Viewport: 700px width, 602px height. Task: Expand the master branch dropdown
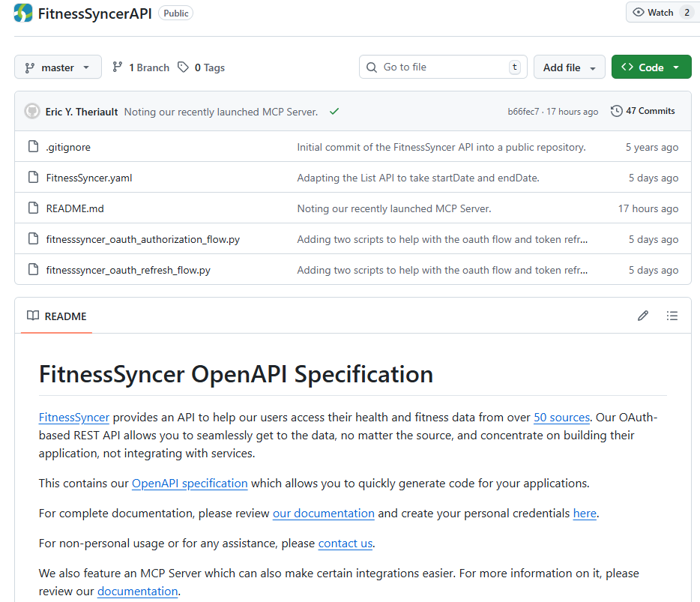pyautogui.click(x=58, y=67)
